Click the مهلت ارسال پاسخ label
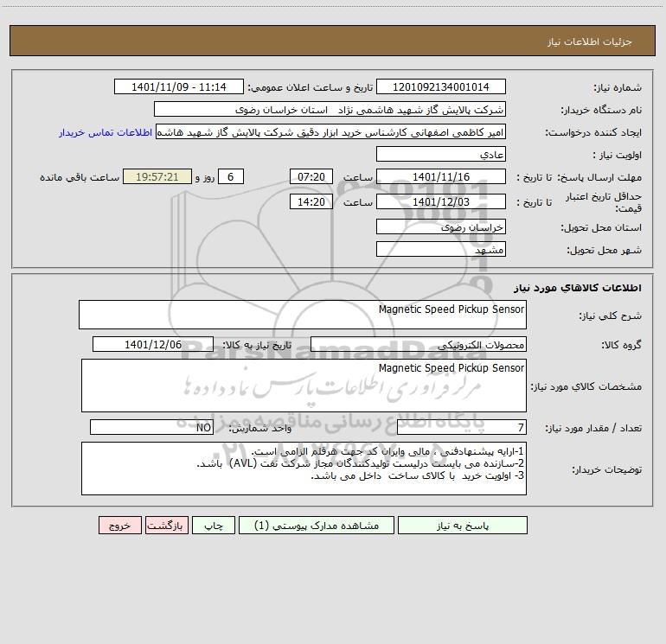 point(599,177)
